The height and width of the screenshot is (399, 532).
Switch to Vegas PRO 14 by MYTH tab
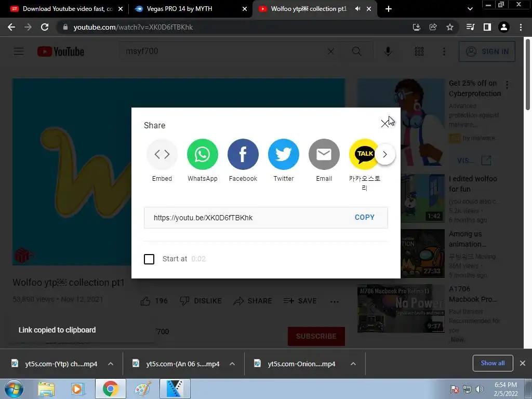190,9
